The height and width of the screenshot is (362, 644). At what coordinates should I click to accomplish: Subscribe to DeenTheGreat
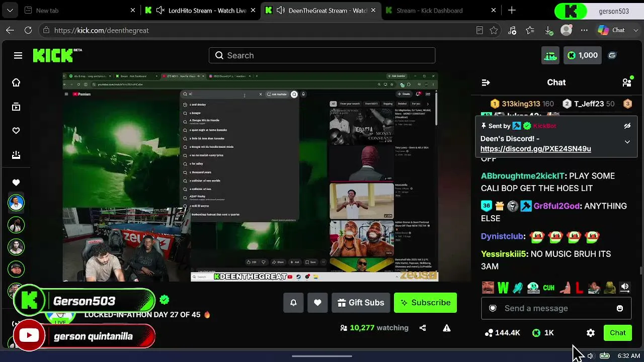point(425,303)
